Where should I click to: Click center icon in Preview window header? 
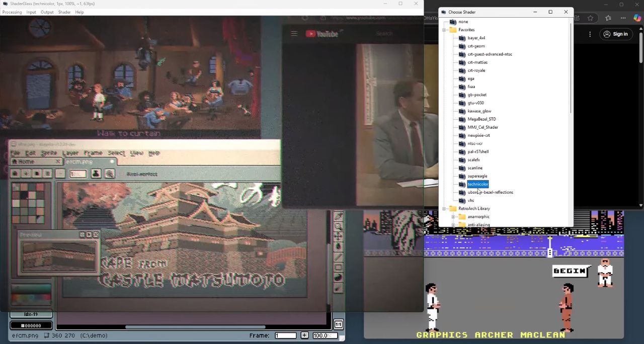(x=82, y=235)
